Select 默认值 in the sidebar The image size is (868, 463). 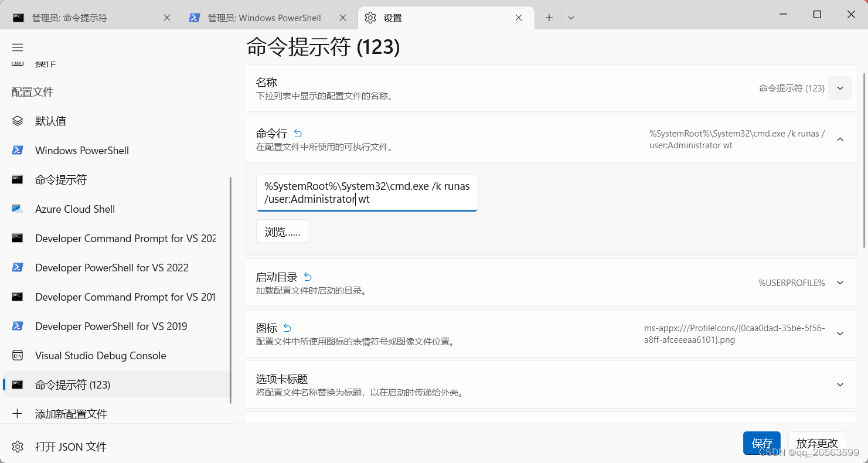116,121
